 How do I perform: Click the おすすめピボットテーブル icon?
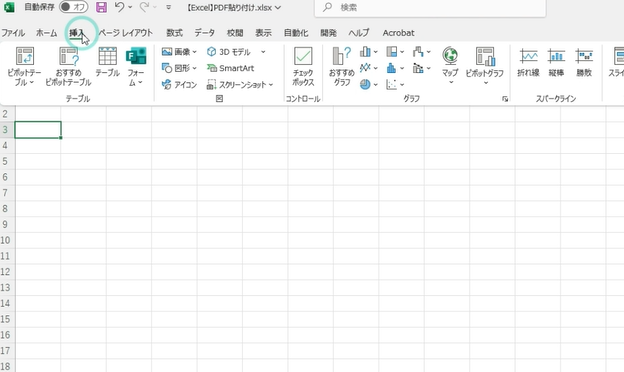pyautogui.click(x=68, y=56)
